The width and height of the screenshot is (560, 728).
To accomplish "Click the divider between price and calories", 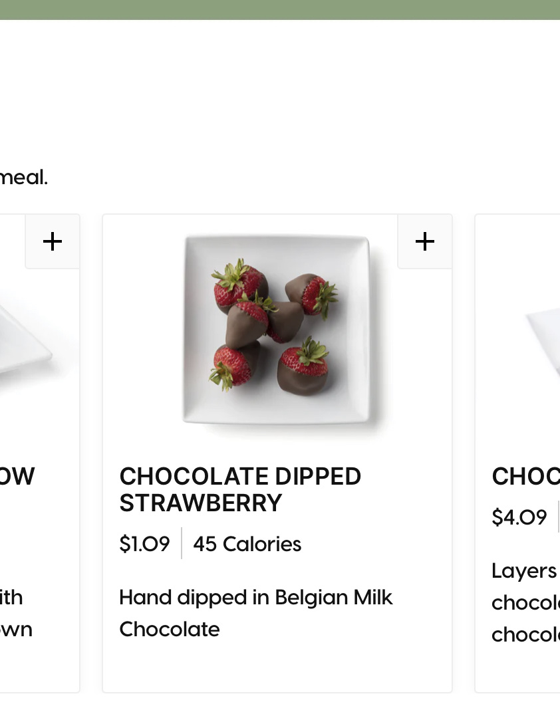I will [182, 544].
